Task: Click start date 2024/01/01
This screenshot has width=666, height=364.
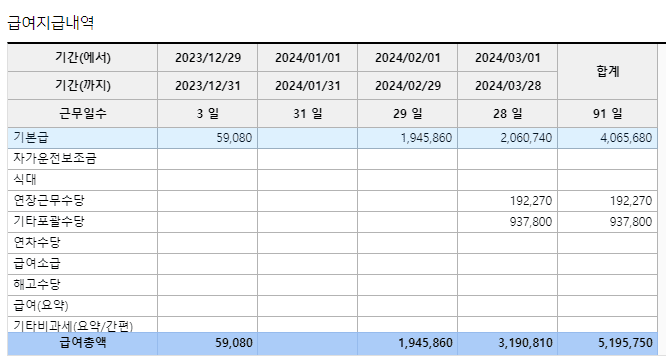Action: (308, 57)
